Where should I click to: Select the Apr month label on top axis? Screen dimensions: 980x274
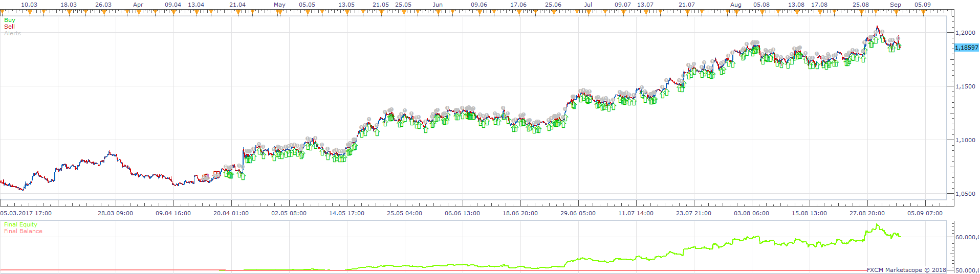(138, 5)
